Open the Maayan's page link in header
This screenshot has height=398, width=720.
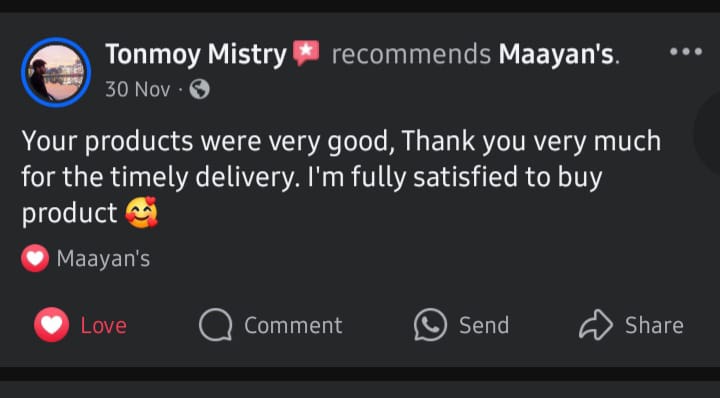click(x=558, y=54)
